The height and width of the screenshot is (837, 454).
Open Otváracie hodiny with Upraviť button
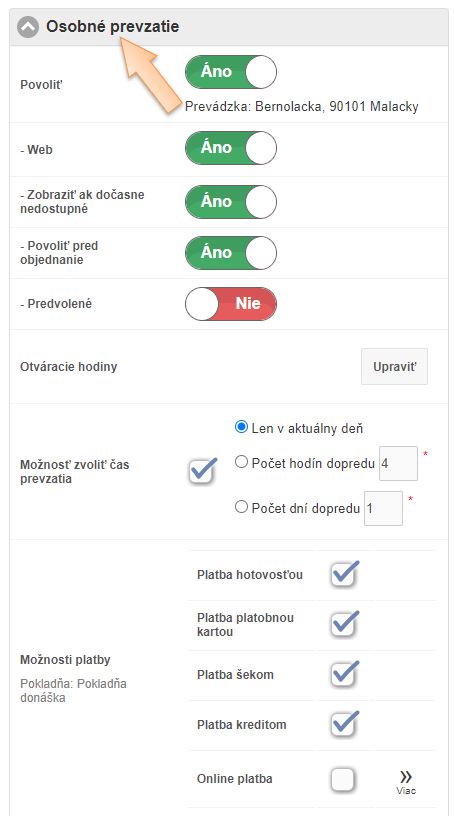coord(394,367)
